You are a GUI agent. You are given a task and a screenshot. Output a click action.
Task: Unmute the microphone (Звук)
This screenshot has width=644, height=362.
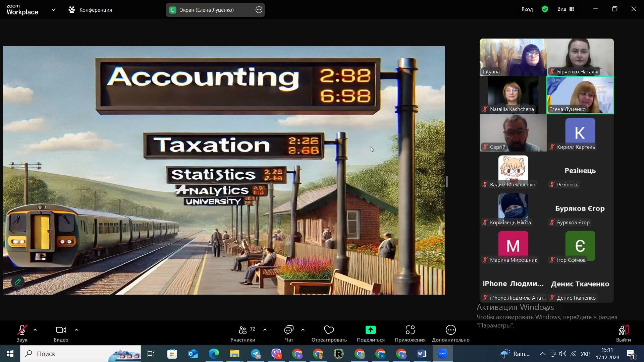point(22,330)
